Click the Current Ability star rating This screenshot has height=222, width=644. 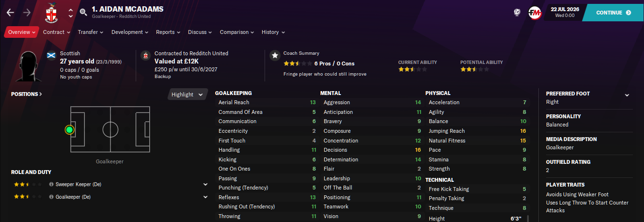412,69
